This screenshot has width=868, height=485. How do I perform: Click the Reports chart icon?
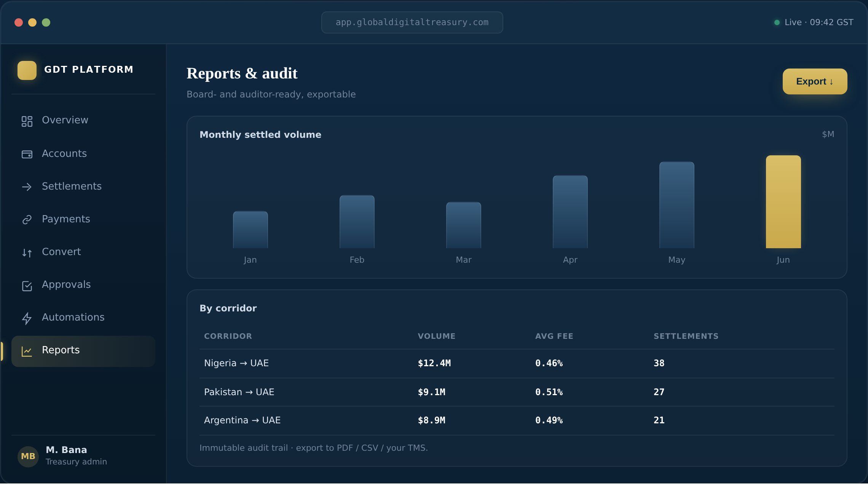click(27, 351)
